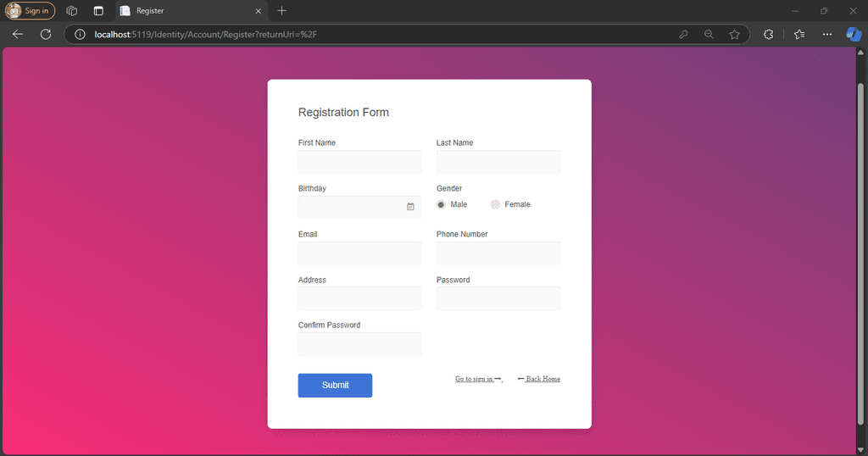Click the Confirm Password label
This screenshot has height=456, width=868.
tap(330, 325)
